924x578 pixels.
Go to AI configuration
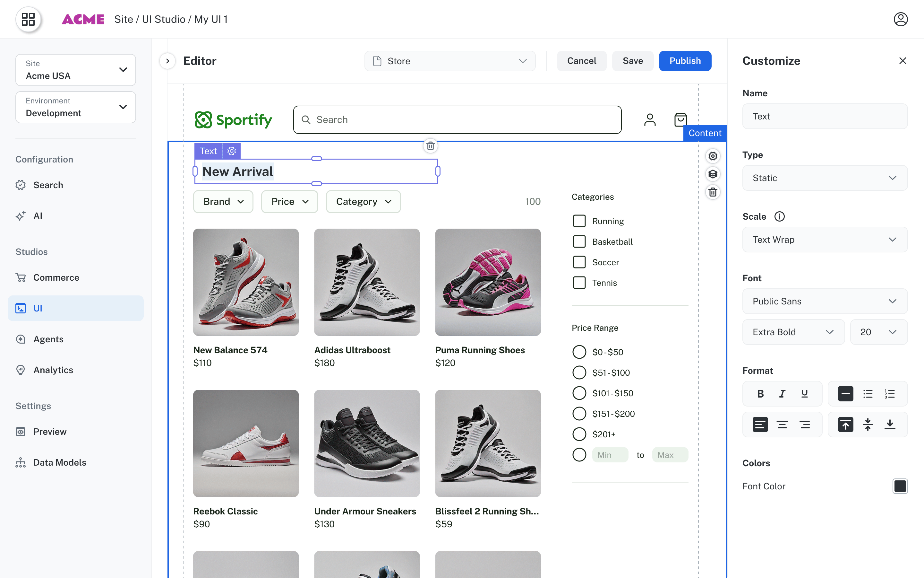(x=76, y=216)
